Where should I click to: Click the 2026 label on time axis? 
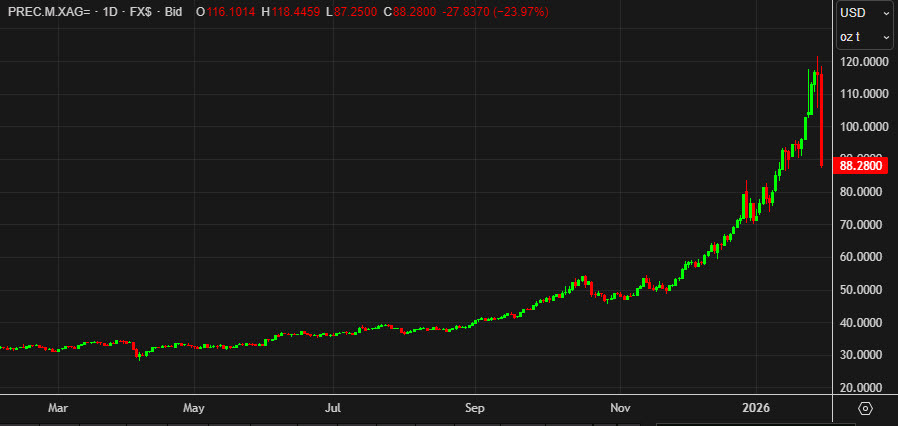[755, 408]
